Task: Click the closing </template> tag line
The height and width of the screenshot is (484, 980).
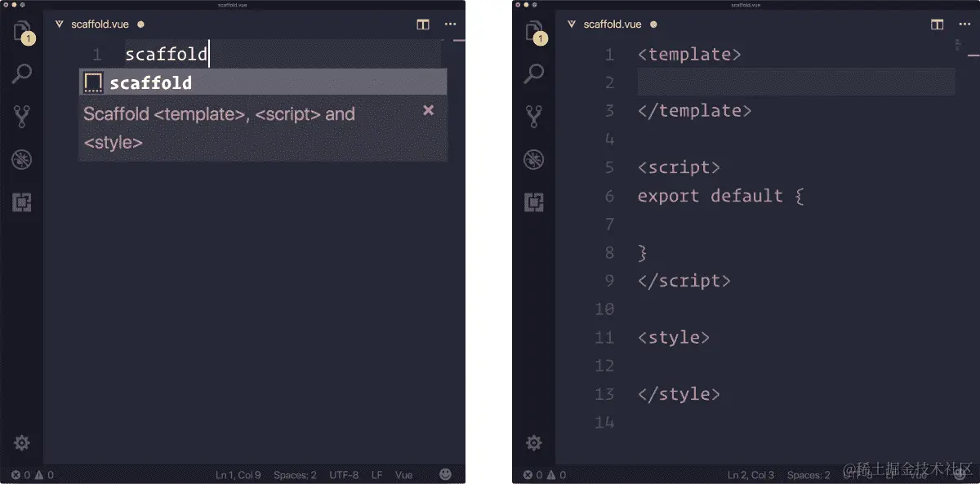Action: tap(694, 111)
